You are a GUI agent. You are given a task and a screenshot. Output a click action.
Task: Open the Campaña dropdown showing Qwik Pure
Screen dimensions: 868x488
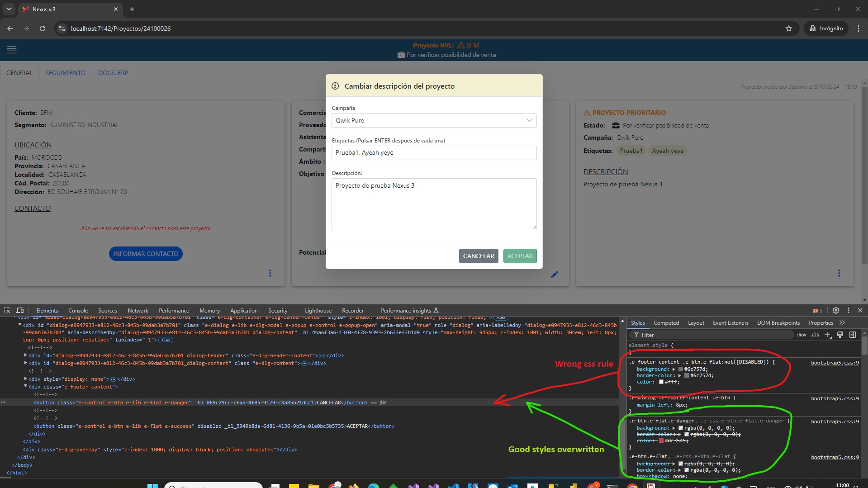(434, 120)
